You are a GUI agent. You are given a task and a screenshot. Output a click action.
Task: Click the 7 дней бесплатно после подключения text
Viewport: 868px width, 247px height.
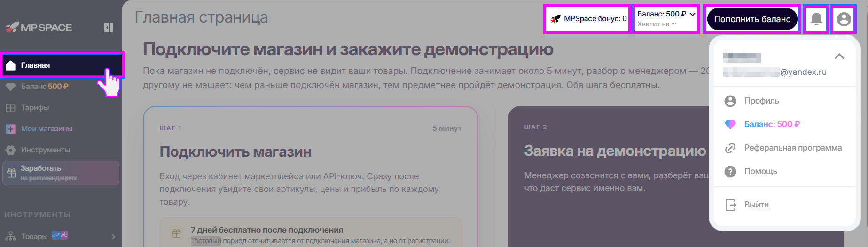[266, 230]
